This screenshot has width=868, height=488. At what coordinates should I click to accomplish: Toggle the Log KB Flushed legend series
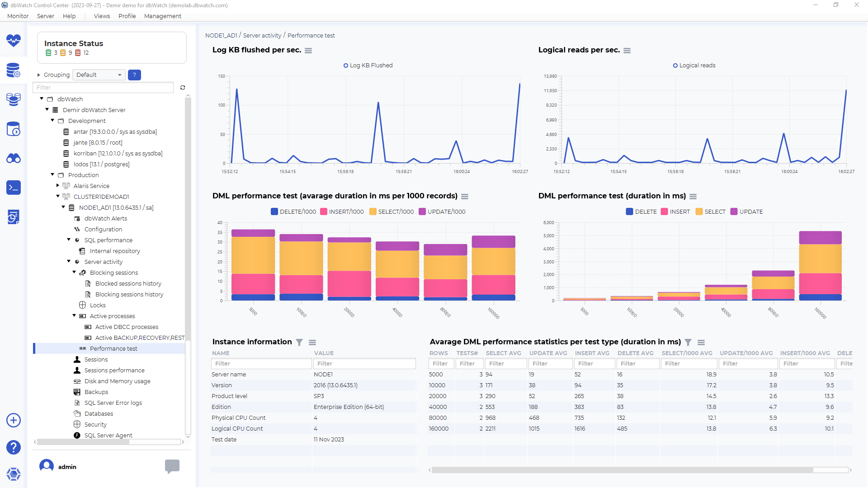pyautogui.click(x=368, y=66)
